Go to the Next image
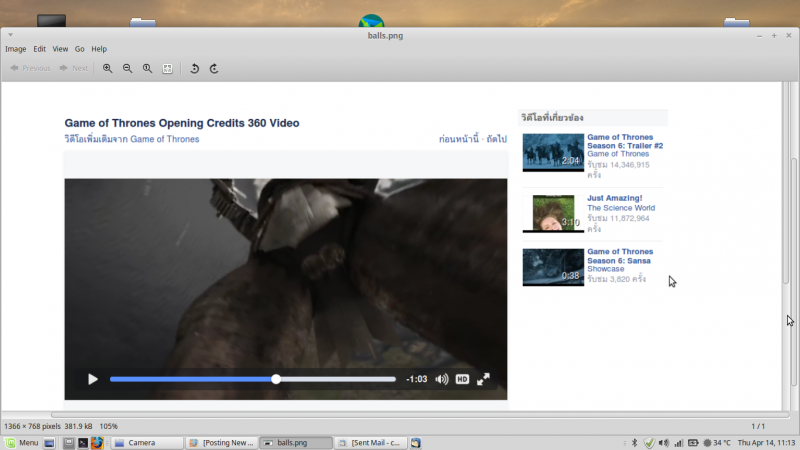 point(74,68)
